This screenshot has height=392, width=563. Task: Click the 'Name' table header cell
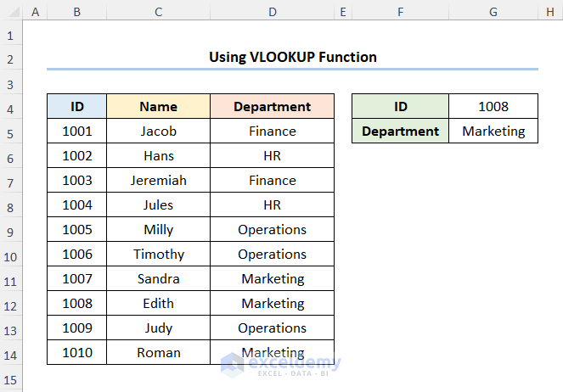click(x=159, y=107)
